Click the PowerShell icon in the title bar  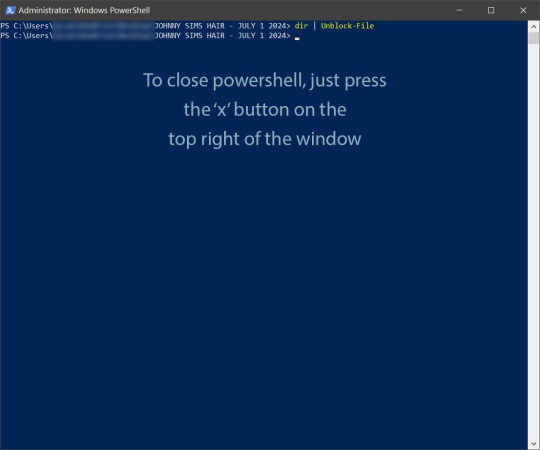coord(10,10)
